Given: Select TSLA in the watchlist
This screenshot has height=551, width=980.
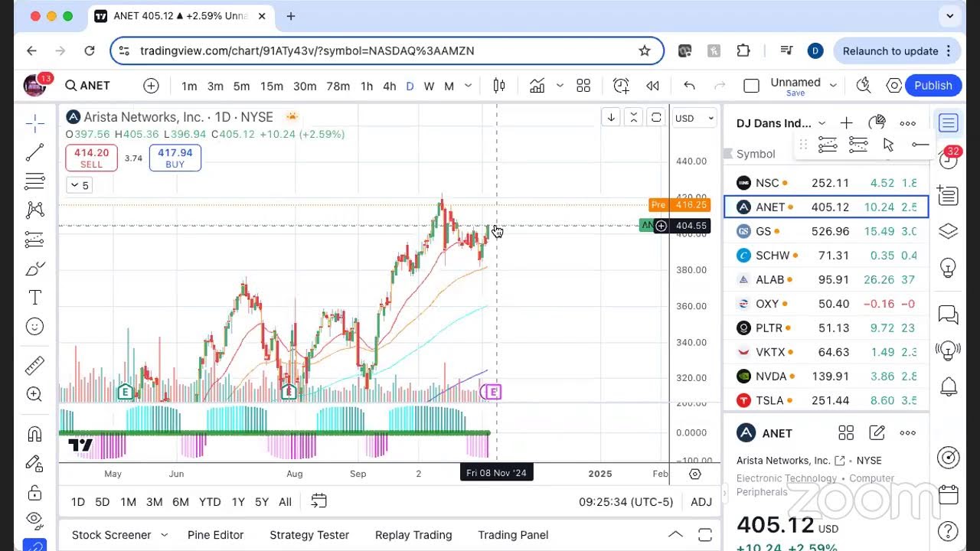Looking at the screenshot, I should [826, 400].
